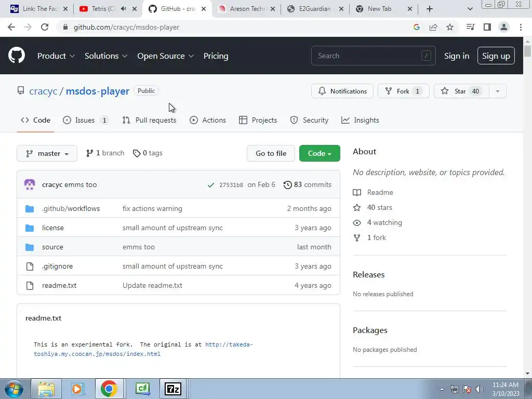Expand the Product menu
Image resolution: width=532 pixels, height=399 pixels.
click(56, 56)
